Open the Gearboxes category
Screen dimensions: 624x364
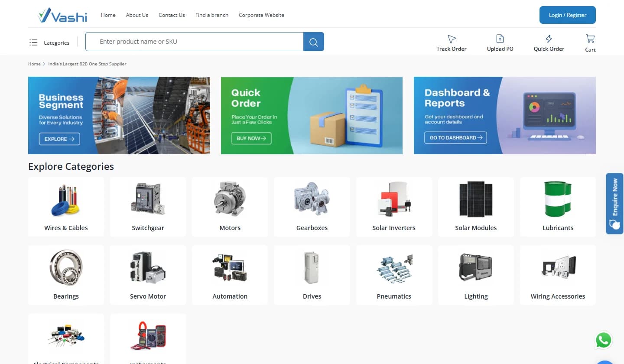click(312, 207)
